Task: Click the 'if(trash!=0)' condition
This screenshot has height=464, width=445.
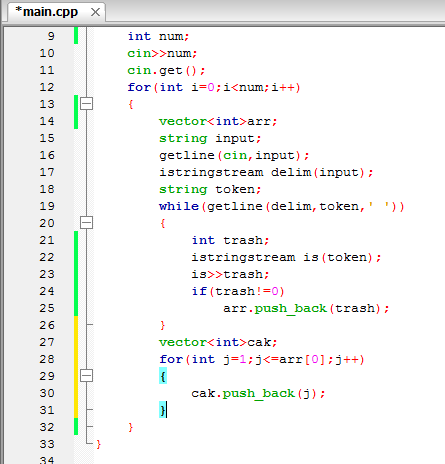Action: (x=238, y=291)
